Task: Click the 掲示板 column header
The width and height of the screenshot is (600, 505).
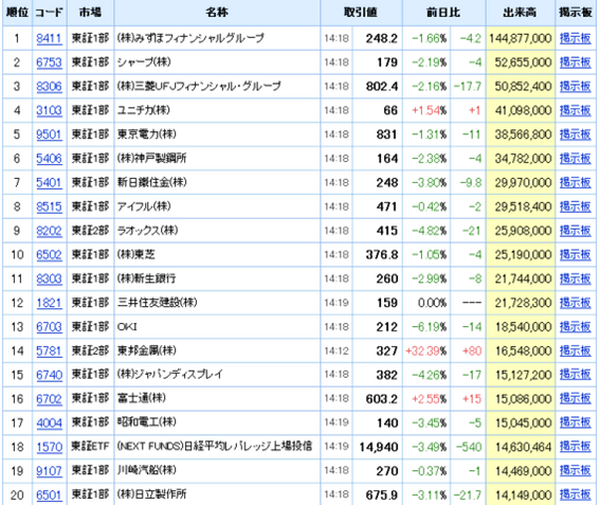Action: (576, 13)
